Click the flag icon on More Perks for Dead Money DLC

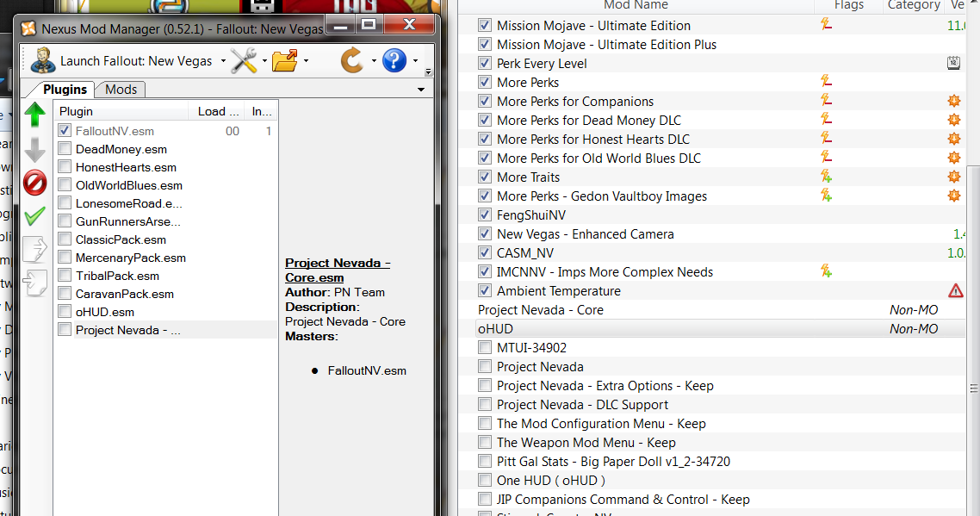[826, 120]
